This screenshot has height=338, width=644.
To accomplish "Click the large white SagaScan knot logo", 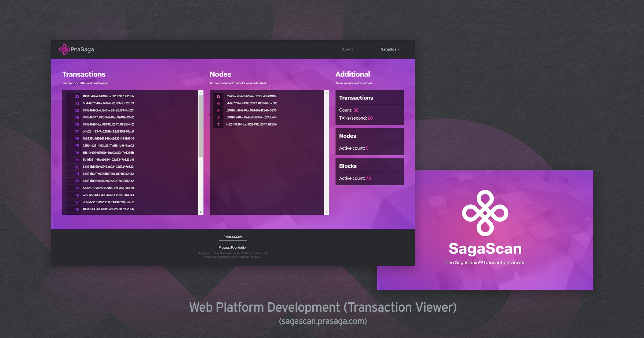I will tap(485, 213).
